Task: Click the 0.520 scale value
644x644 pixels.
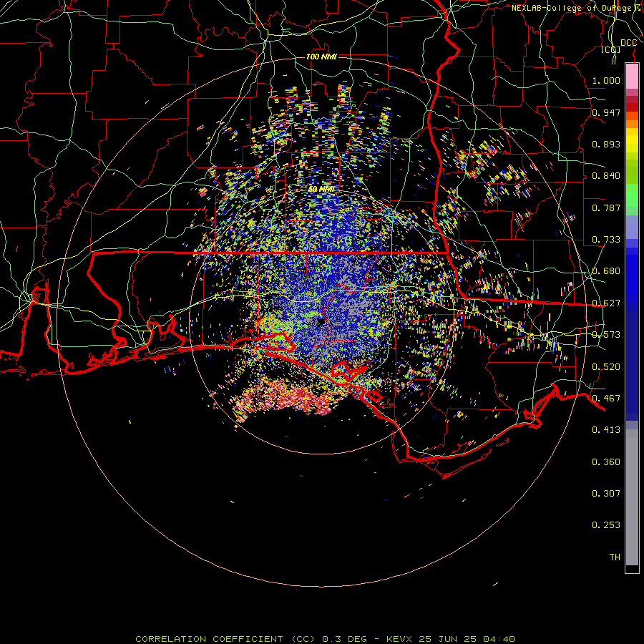Action: [606, 367]
